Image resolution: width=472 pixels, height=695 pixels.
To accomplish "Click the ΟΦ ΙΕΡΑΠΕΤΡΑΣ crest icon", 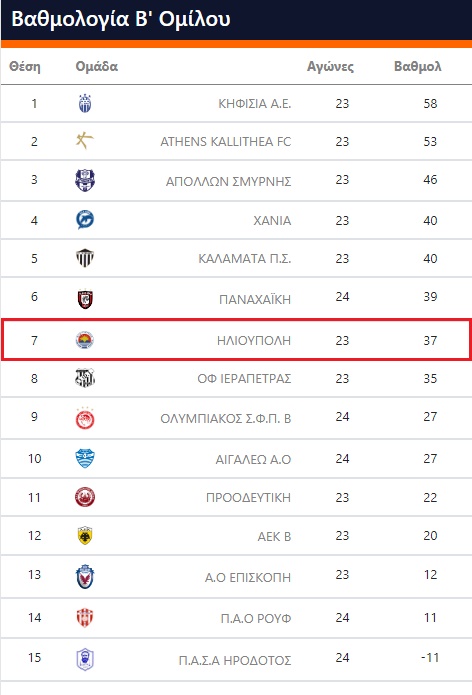I will point(85,378).
